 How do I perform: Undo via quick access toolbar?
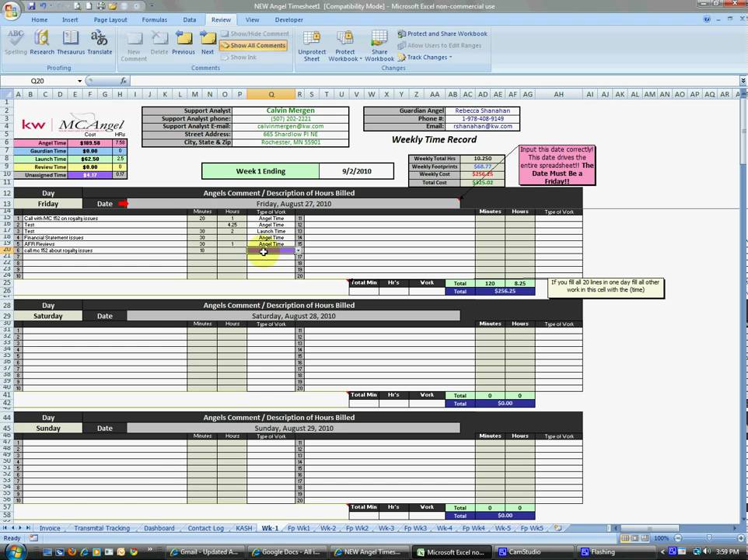[44, 6]
